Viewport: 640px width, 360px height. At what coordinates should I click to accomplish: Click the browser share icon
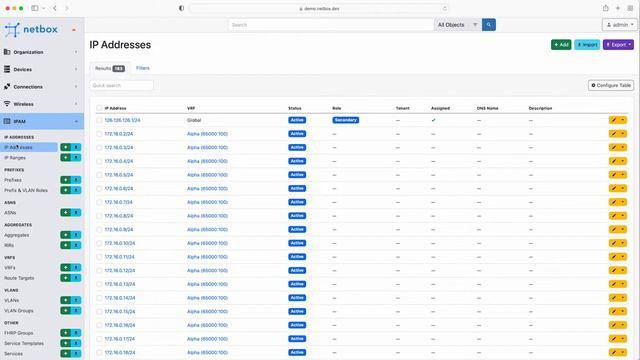click(x=606, y=8)
